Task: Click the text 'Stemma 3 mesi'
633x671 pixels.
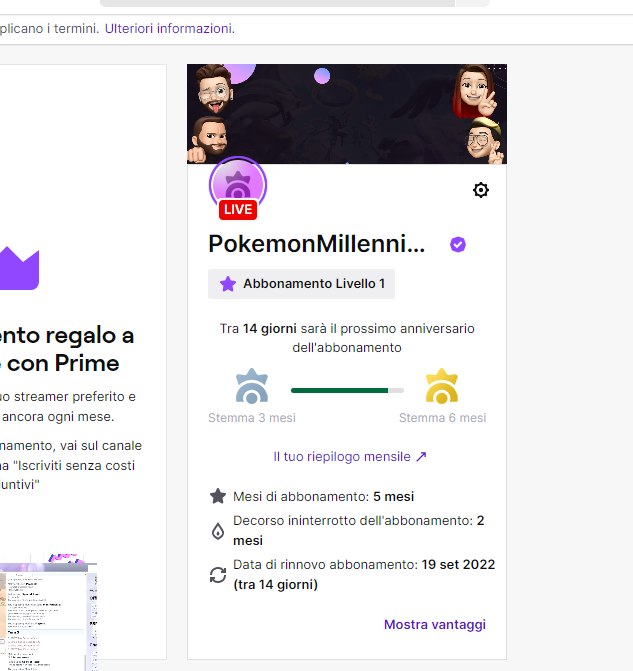Action: tap(252, 418)
